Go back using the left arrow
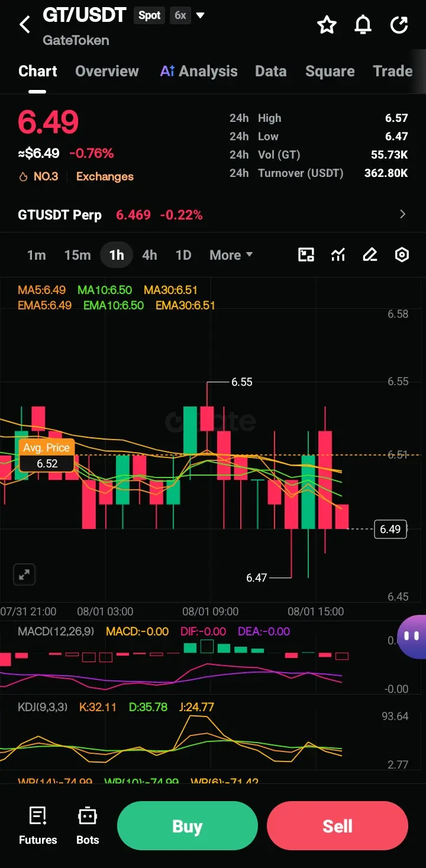 tap(25, 25)
